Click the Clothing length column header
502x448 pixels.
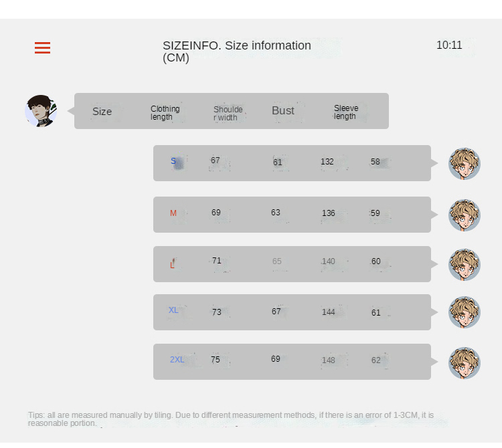pyautogui.click(x=165, y=113)
